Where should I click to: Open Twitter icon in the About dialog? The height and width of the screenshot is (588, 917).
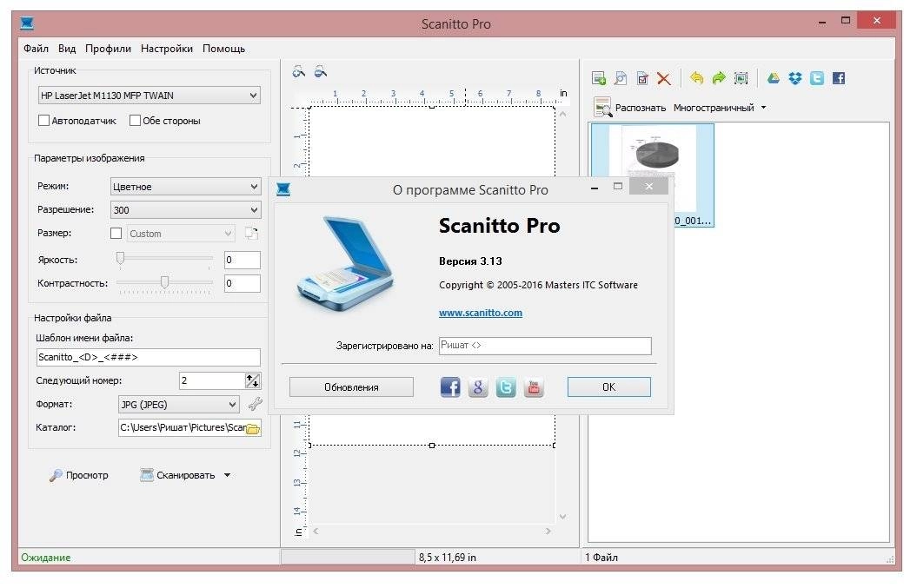506,387
